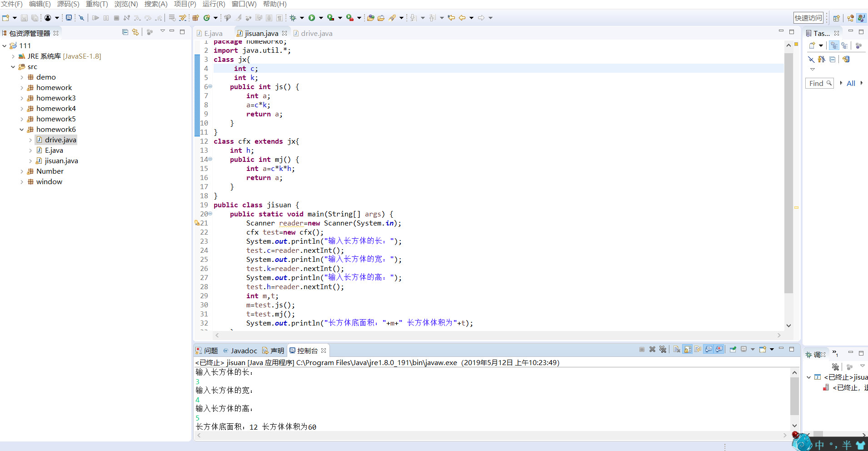The width and height of the screenshot is (868, 451).
Task: Switch to the 问题 tab
Action: coord(207,351)
